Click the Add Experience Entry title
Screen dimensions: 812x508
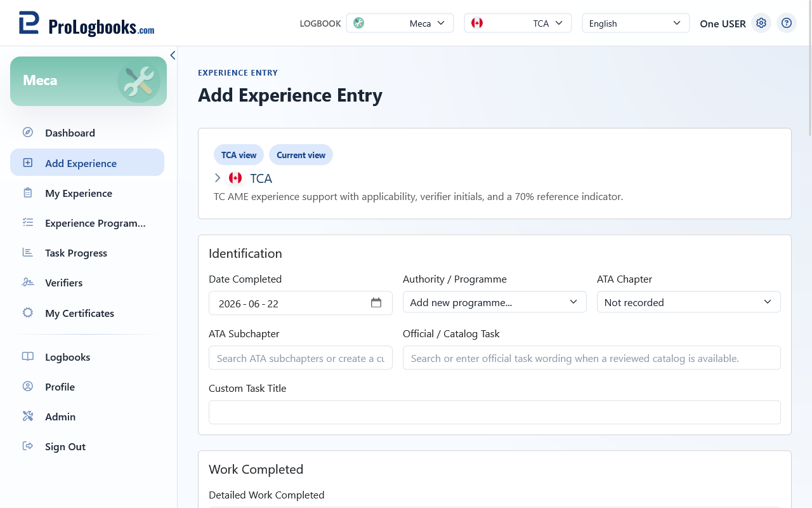290,95
